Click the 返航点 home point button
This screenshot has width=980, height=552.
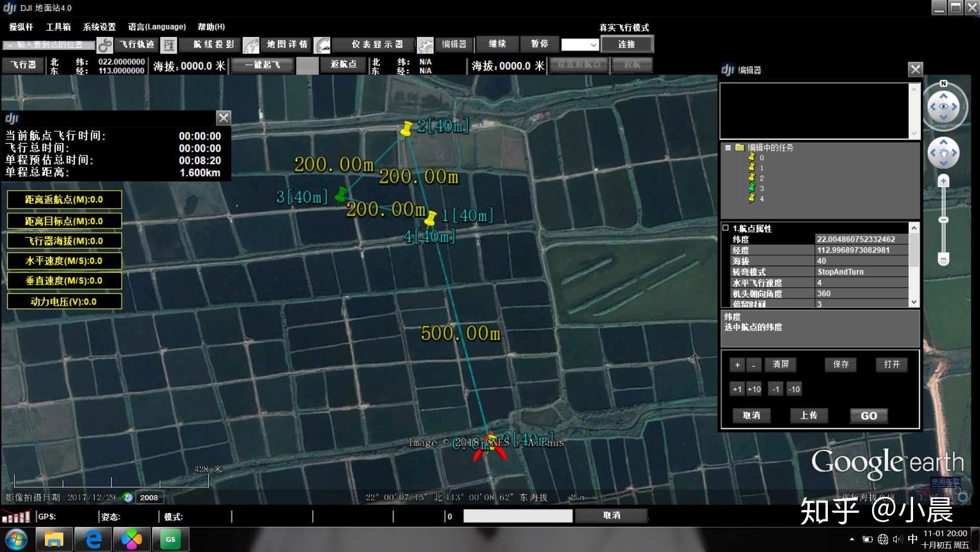click(343, 65)
